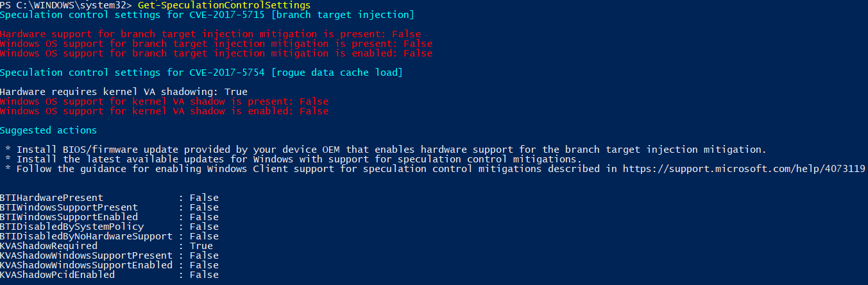
Task: Click the red kernel VA shadow enabled line
Action: coord(164,111)
